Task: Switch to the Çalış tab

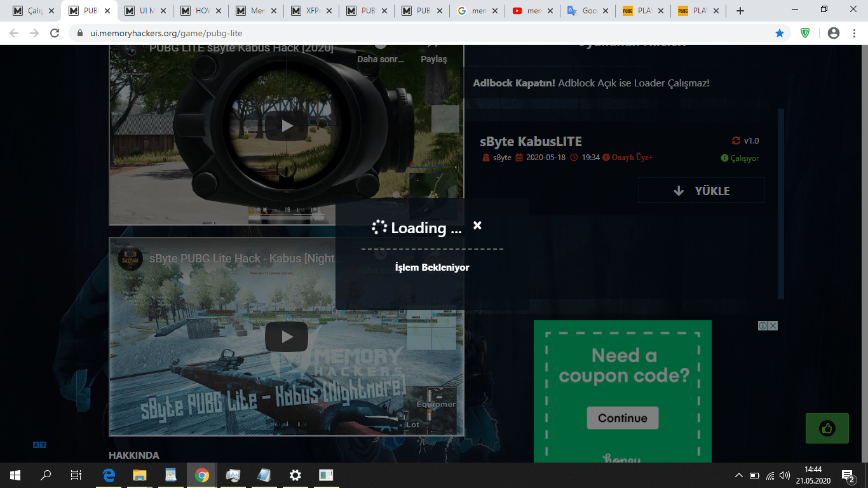Action: [35, 11]
